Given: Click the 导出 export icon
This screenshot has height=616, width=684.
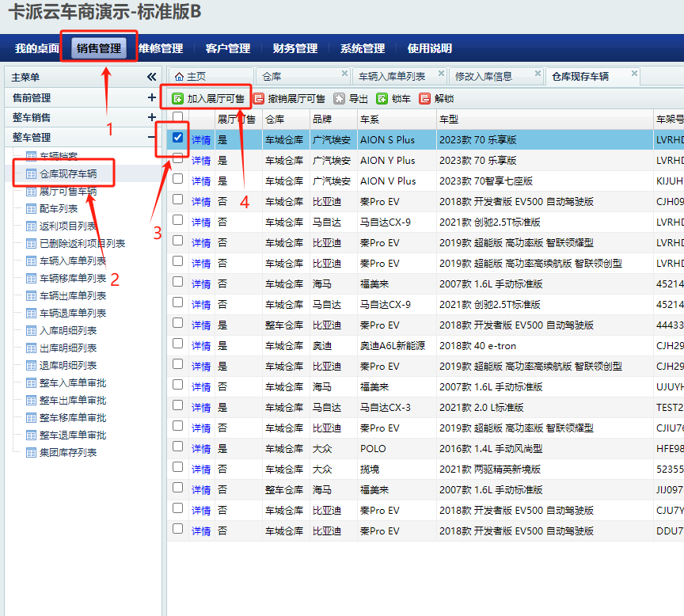Looking at the screenshot, I should coord(339,99).
